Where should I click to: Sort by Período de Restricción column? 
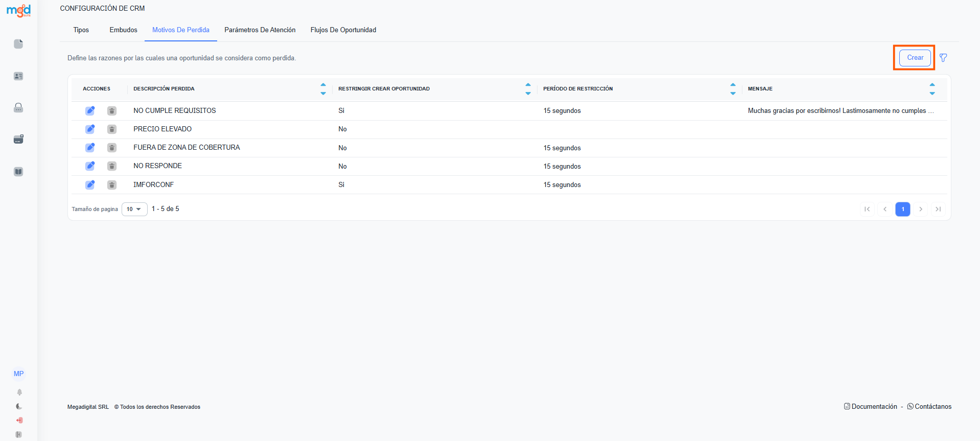pyautogui.click(x=733, y=89)
